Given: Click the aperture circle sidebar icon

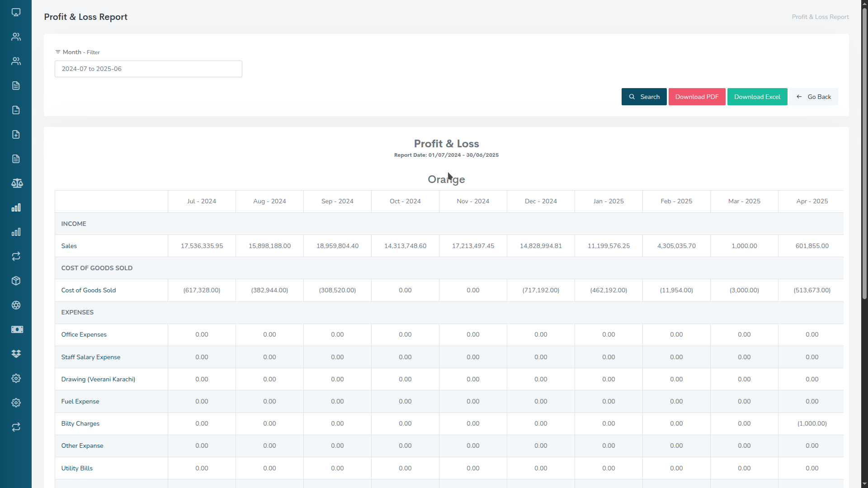Looking at the screenshot, I should [x=16, y=305].
